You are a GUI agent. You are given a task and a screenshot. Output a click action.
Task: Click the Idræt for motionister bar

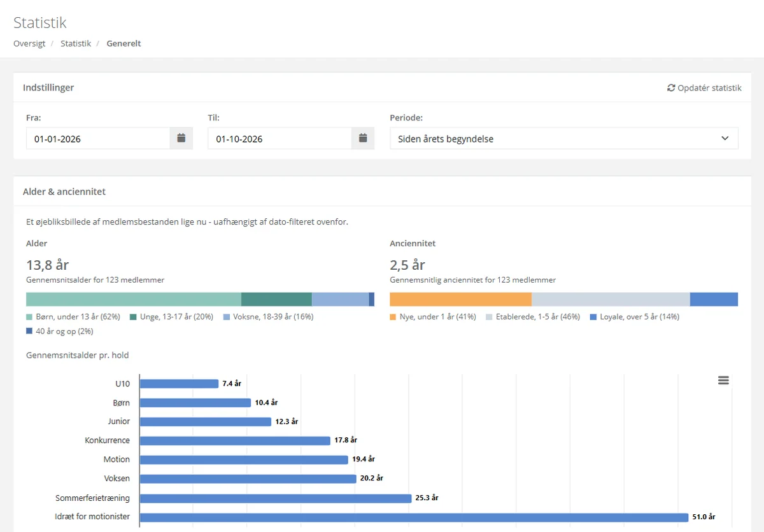click(x=414, y=517)
